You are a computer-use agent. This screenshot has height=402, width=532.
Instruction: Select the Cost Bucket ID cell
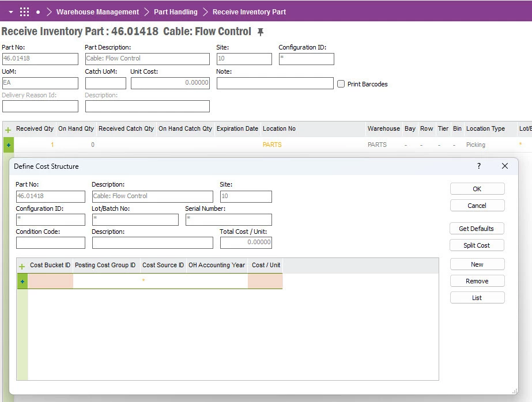click(x=50, y=281)
